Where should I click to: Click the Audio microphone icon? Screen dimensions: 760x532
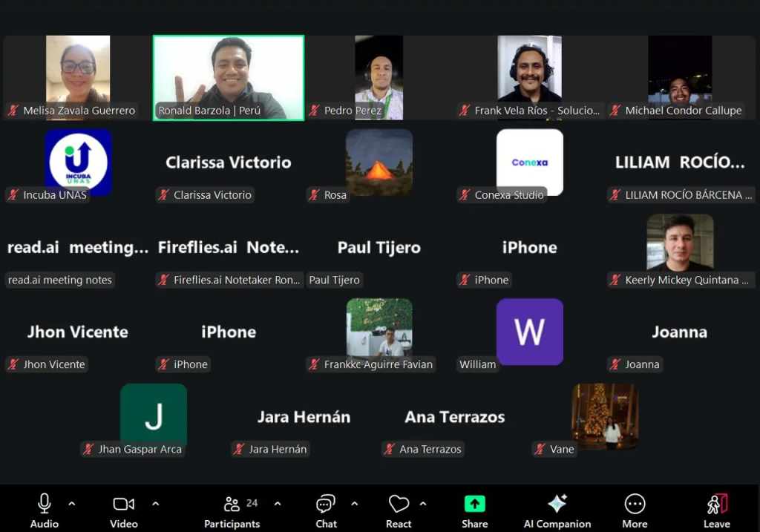[44, 504]
